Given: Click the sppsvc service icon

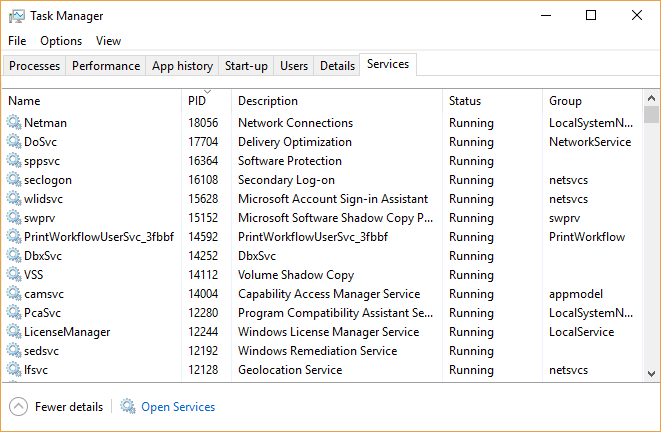Looking at the screenshot, I should [x=14, y=161].
